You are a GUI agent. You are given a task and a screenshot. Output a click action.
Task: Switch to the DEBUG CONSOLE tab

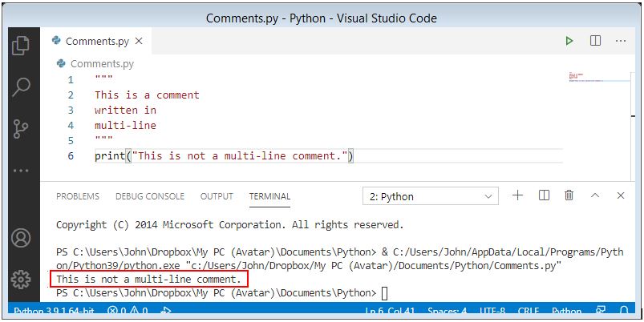[149, 196]
